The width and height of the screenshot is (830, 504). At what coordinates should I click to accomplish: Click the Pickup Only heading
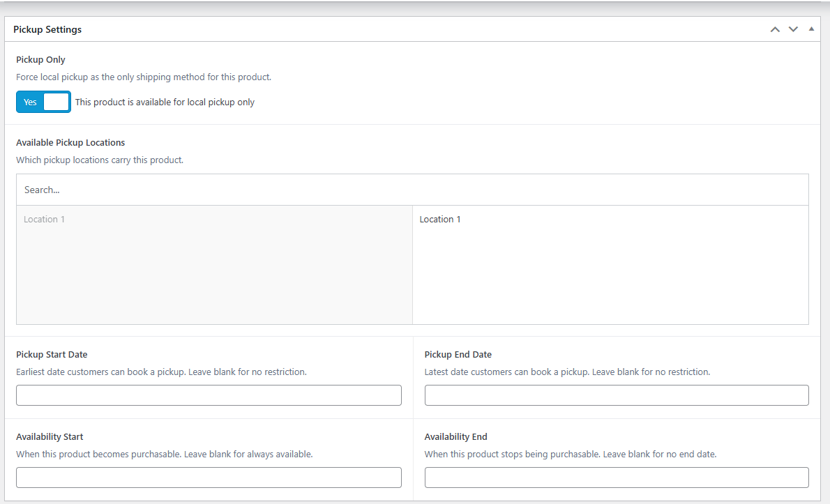tap(40, 60)
